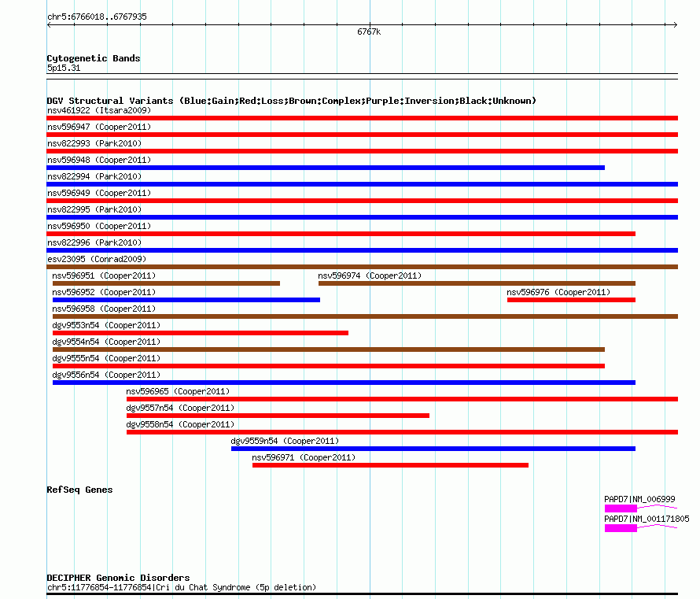Viewport: 700px width, 599px height.
Task: Click the blue bar of nsv596948
Action: coord(326,168)
